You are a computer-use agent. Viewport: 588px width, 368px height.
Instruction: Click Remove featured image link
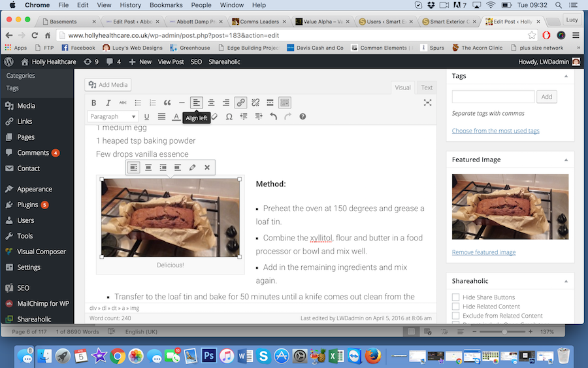[x=483, y=252]
